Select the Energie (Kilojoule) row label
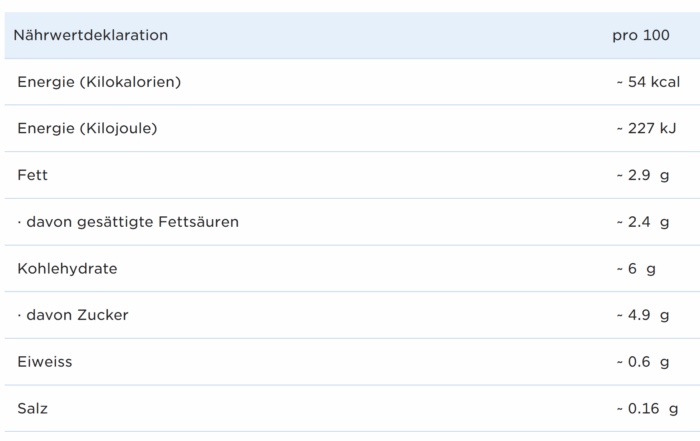Viewport: 700px width, 441px height. pos(87,129)
